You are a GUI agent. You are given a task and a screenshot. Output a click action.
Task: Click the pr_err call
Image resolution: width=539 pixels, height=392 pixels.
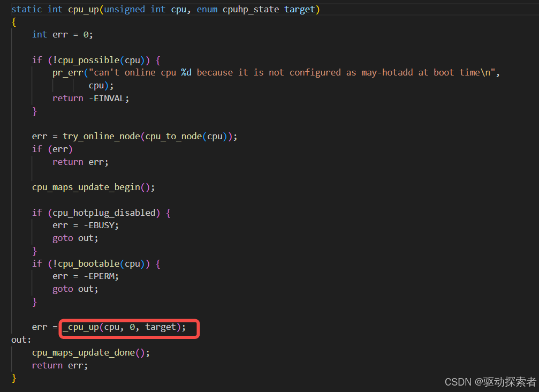pos(68,73)
